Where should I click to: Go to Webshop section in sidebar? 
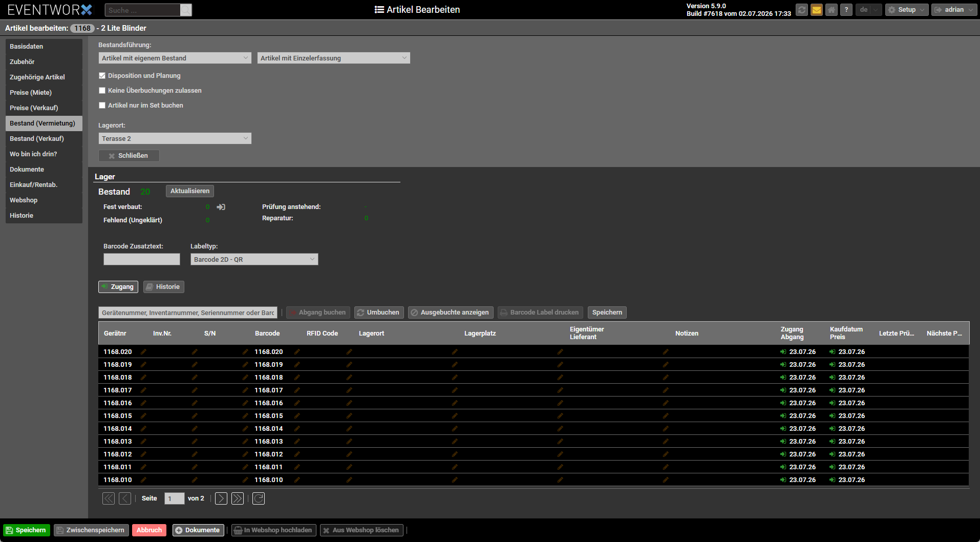[x=44, y=200]
